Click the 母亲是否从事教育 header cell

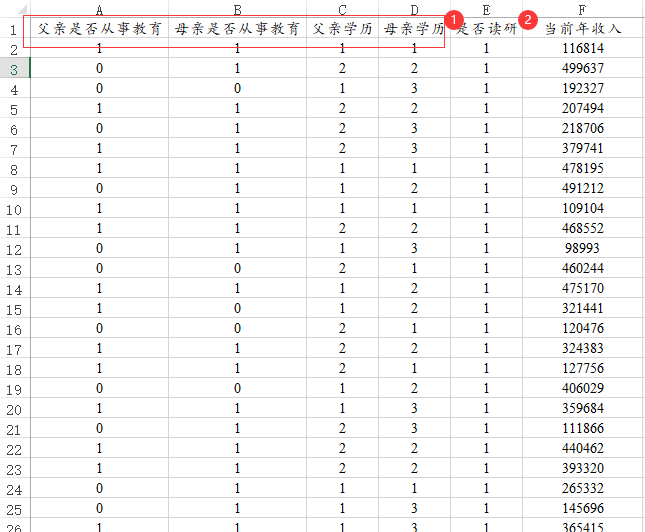pyautogui.click(x=237, y=29)
